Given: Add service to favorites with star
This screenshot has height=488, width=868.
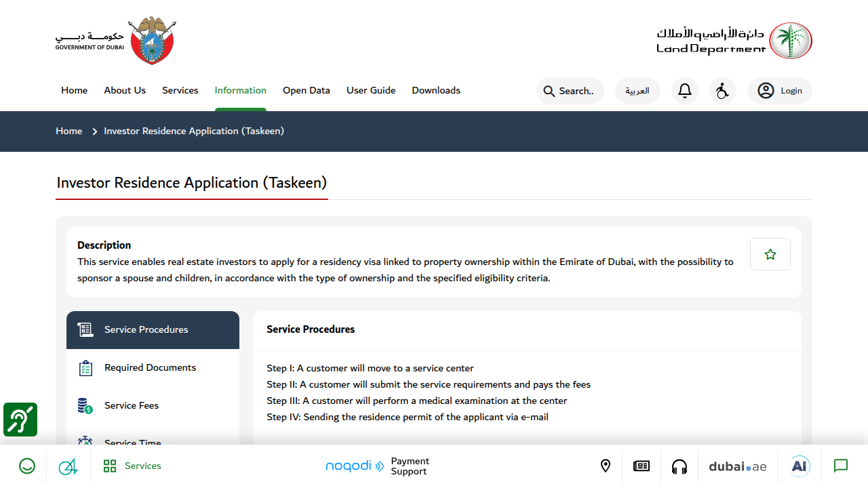Looking at the screenshot, I should tap(770, 254).
